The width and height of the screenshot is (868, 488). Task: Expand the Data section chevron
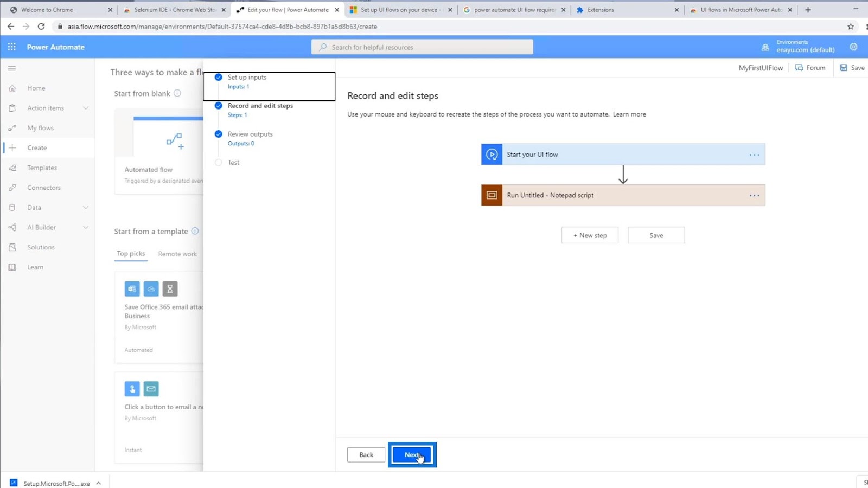[86, 207]
